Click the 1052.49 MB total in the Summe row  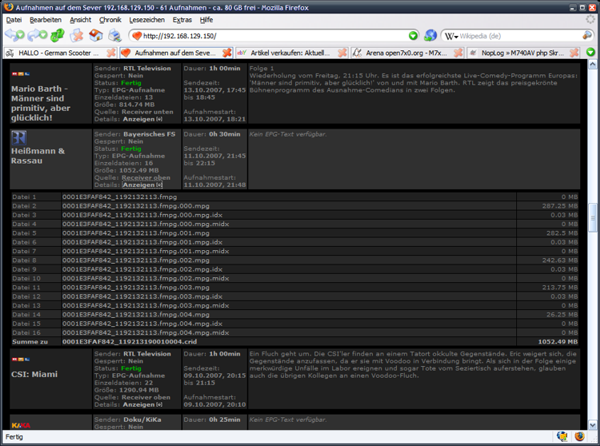tap(558, 342)
